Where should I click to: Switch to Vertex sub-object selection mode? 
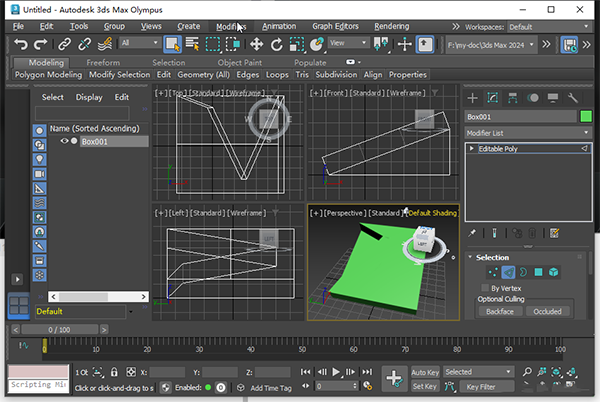pyautogui.click(x=491, y=272)
